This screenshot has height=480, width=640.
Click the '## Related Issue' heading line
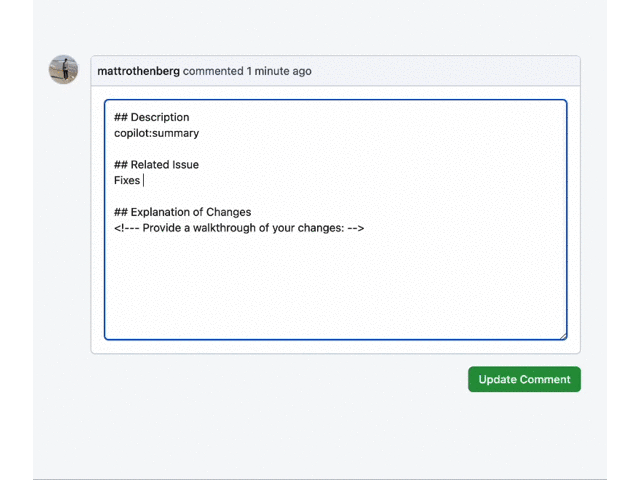click(x=156, y=164)
